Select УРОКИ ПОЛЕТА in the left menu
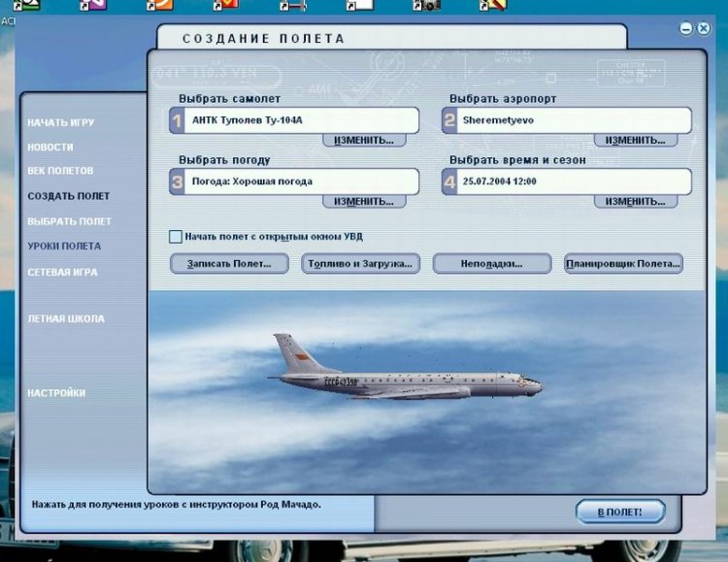The height and width of the screenshot is (562, 728). click(x=64, y=247)
